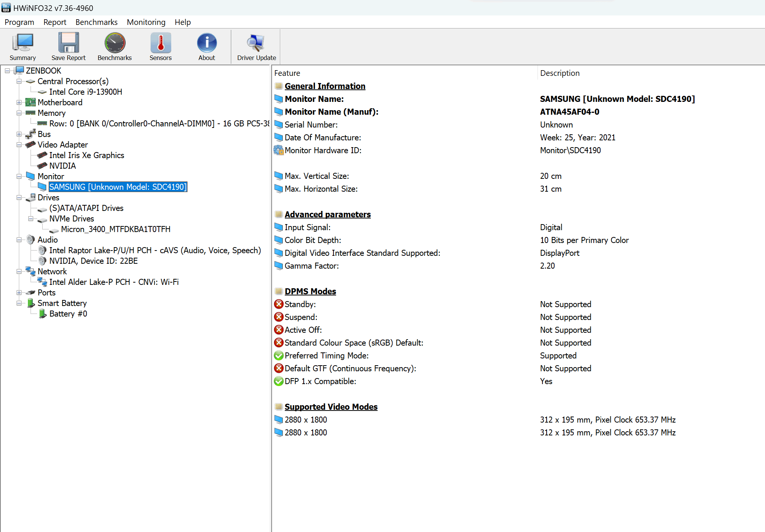
Task: Open the Benchmarks gauge icon
Action: click(115, 43)
